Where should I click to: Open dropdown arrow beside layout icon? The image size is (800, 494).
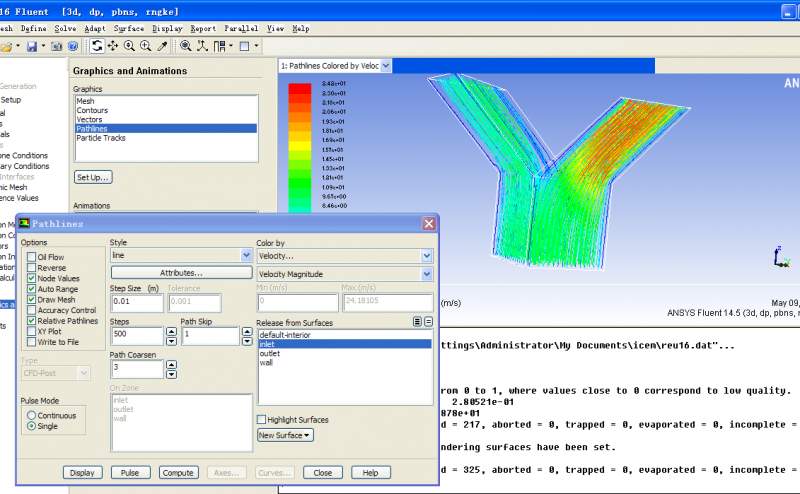click(231, 46)
